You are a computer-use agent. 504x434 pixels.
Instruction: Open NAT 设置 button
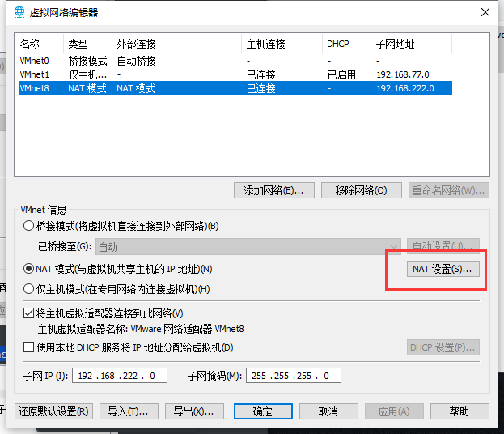(x=443, y=269)
